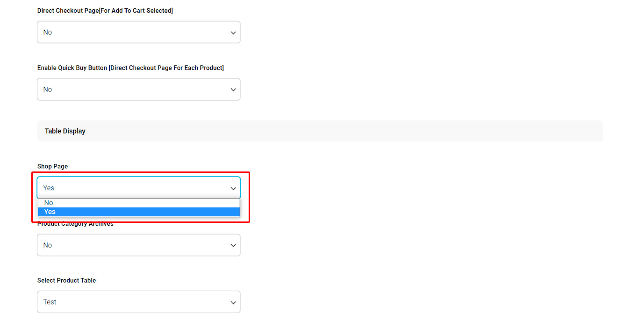644x328 pixels.
Task: Click the chevron arrow in Product Category Archives dropdown
Action: pyautogui.click(x=233, y=245)
